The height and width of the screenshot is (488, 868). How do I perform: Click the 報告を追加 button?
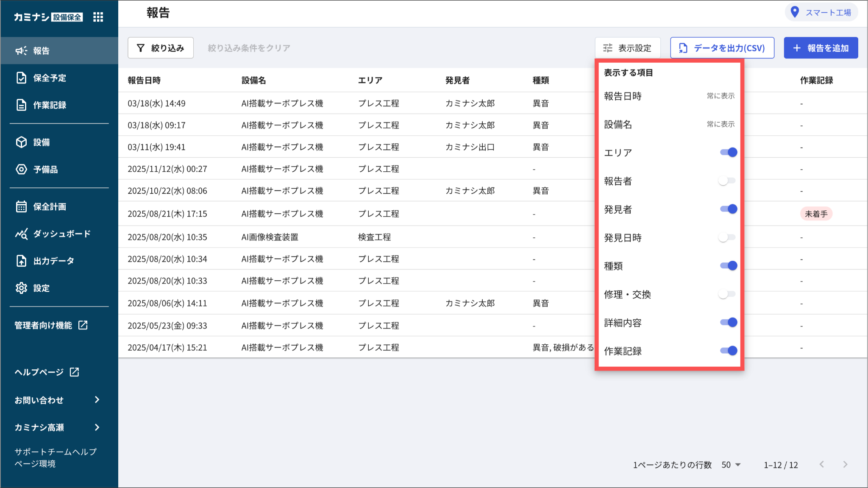pos(821,48)
